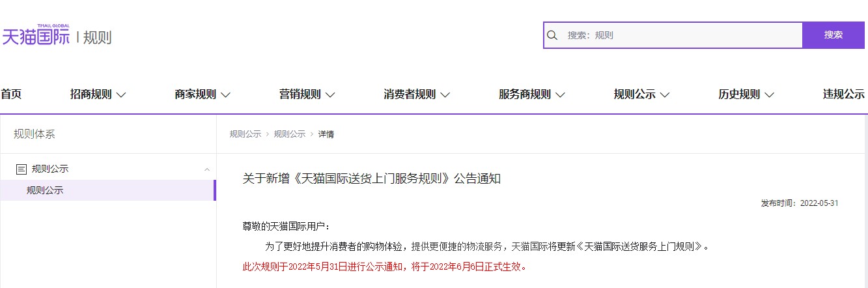Open the 服务商规则 menu

click(x=532, y=94)
